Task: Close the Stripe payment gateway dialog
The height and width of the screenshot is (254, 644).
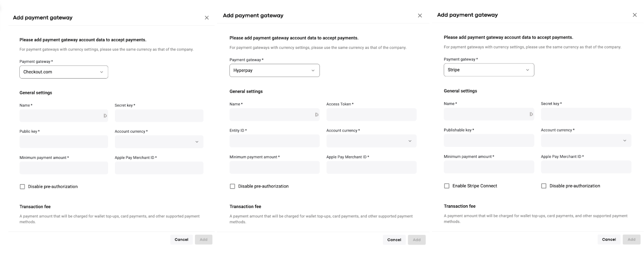Action: pyautogui.click(x=635, y=15)
